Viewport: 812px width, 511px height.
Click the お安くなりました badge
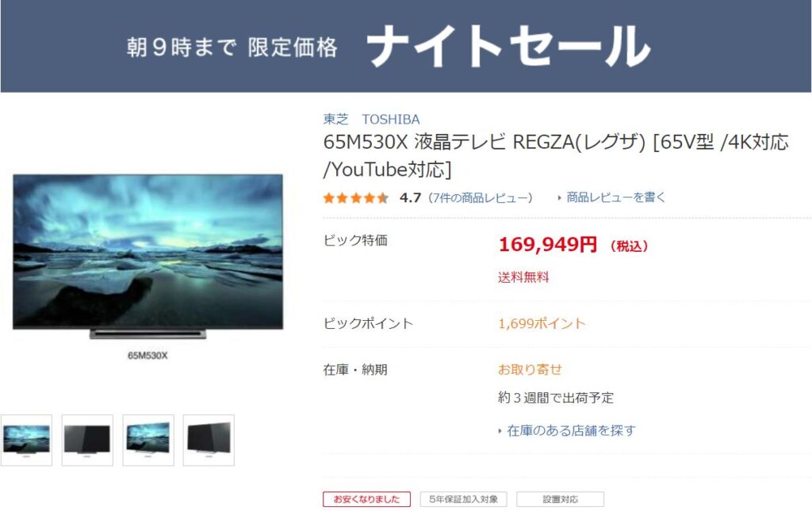click(366, 499)
